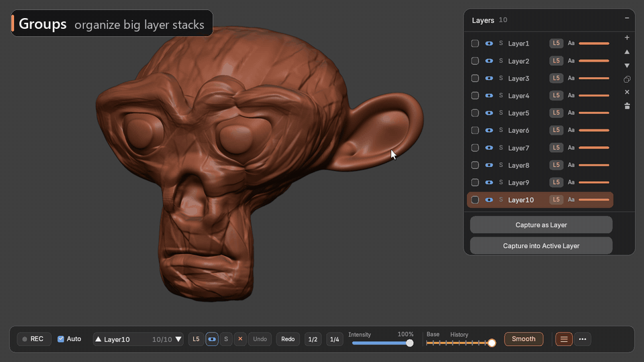The width and height of the screenshot is (644, 362).
Task: Go to next layer with down arrow after 10/10
Action: click(x=178, y=339)
